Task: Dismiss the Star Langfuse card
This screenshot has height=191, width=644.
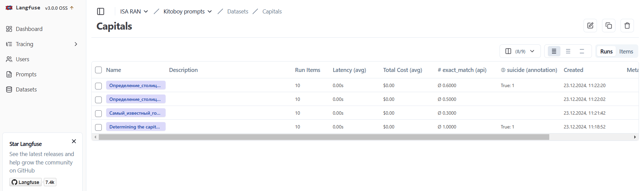Action: [74, 141]
